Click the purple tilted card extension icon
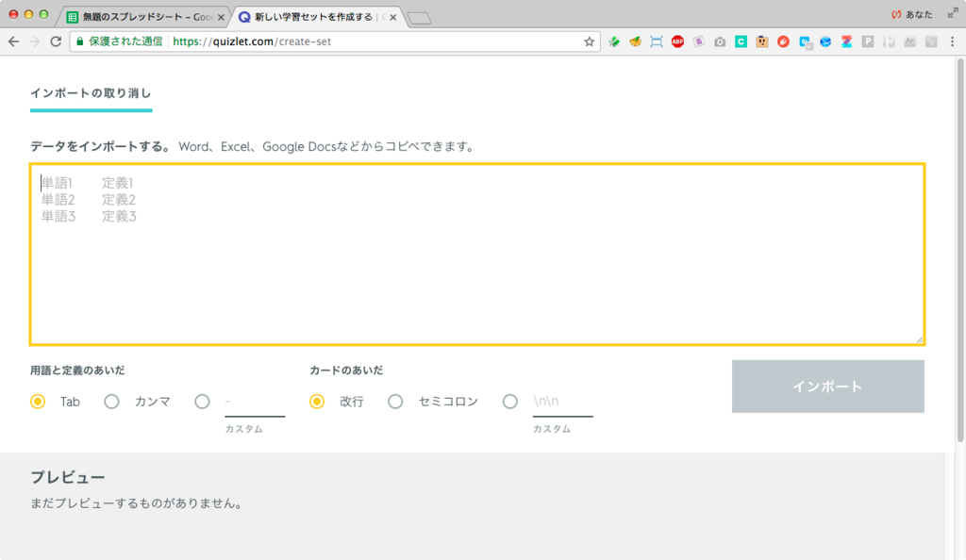Image resolution: width=966 pixels, height=560 pixels. coord(699,41)
